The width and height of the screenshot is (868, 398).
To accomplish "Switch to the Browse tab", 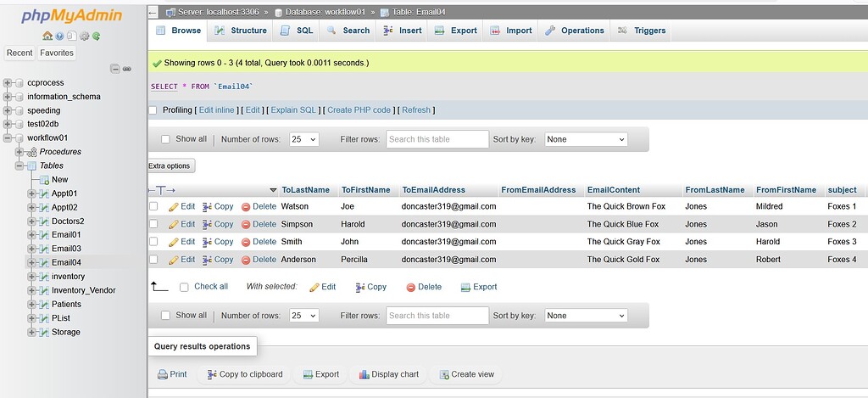I will (178, 31).
